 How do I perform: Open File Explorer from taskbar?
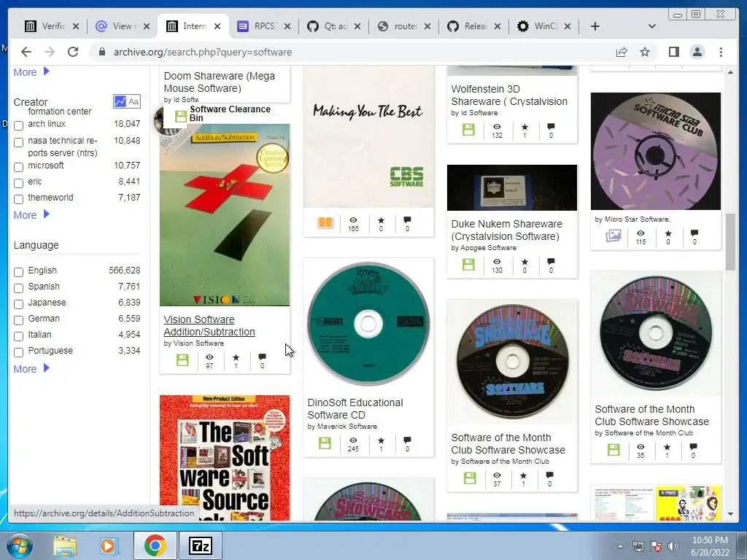(x=65, y=545)
